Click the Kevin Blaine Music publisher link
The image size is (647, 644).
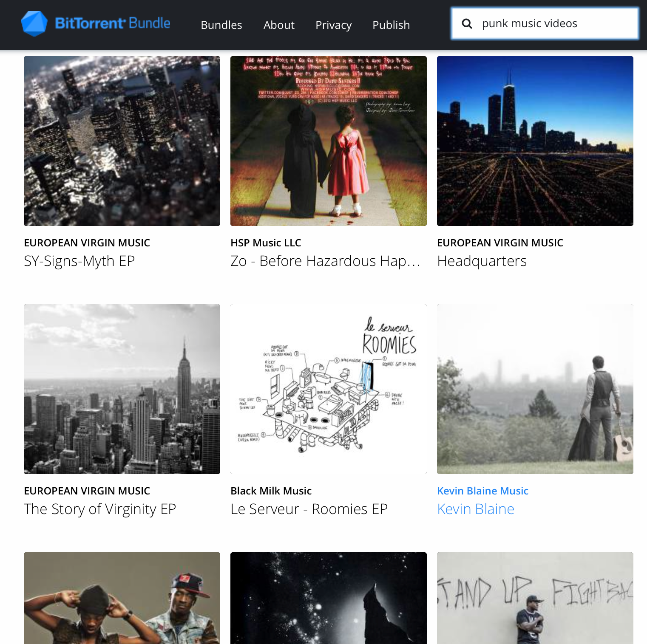pos(482,491)
